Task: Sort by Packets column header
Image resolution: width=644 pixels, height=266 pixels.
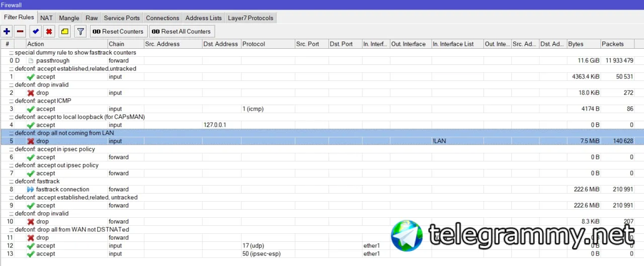Action: [617, 44]
